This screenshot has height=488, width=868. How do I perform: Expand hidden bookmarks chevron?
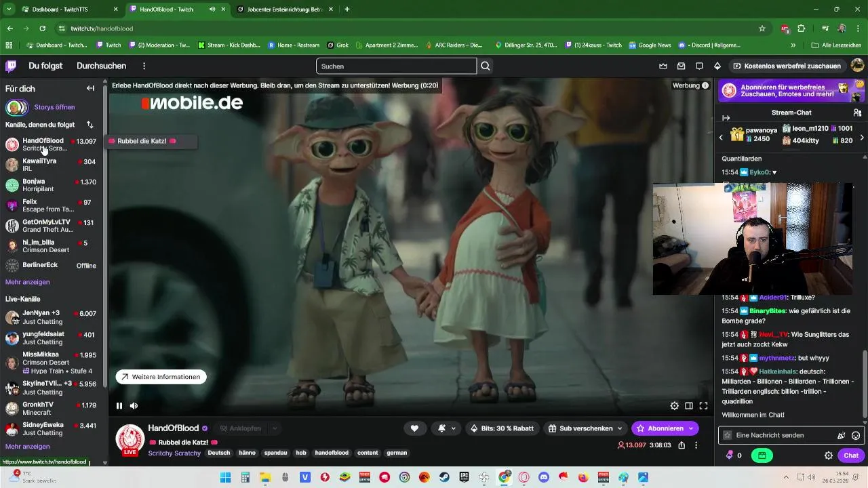793,45
